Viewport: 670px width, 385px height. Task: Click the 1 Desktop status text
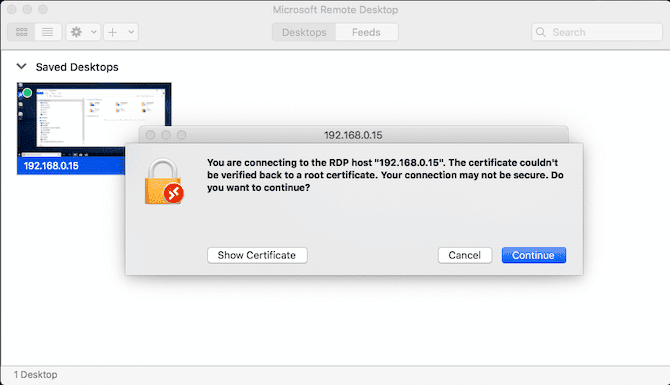pos(35,374)
